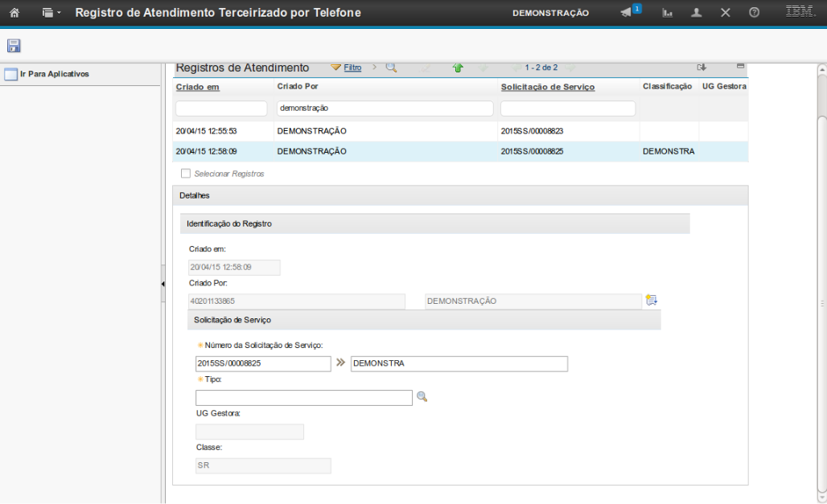Viewport: 827px width, 504px height.
Task: Click the table search magnifier icon
Action: click(391, 68)
